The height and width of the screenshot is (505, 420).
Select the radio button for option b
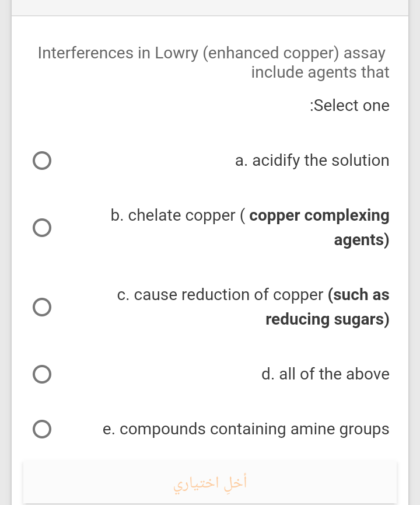click(x=41, y=228)
